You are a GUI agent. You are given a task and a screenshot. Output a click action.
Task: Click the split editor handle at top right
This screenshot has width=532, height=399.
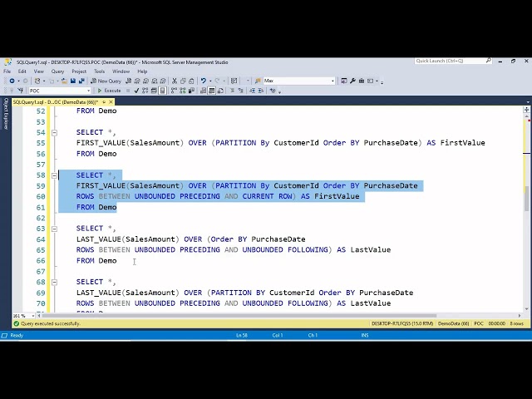(526, 110)
